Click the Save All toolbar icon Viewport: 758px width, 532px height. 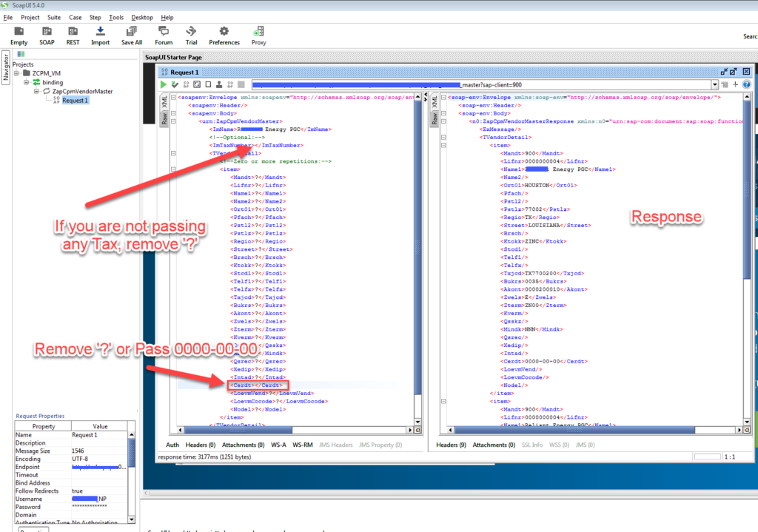pyautogui.click(x=132, y=32)
